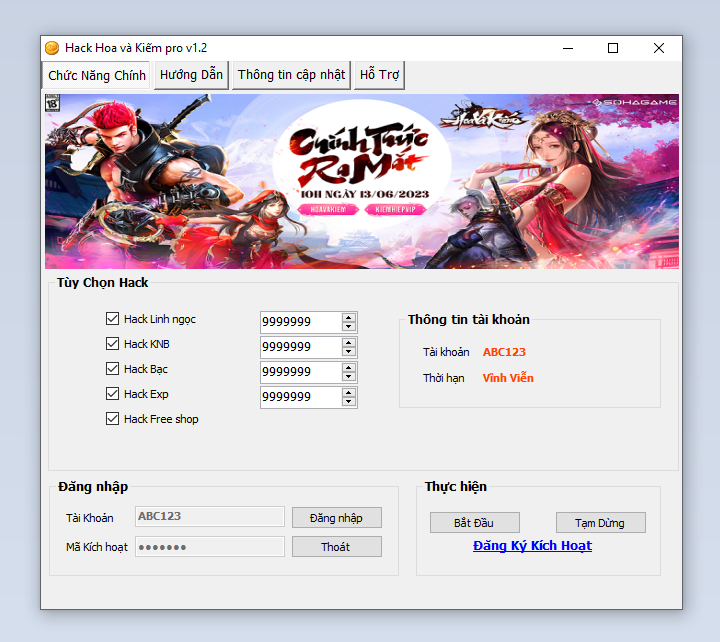Screen dimensions: 720x642
Task: Uncheck Hack Free shop
Action: pyautogui.click(x=112, y=419)
